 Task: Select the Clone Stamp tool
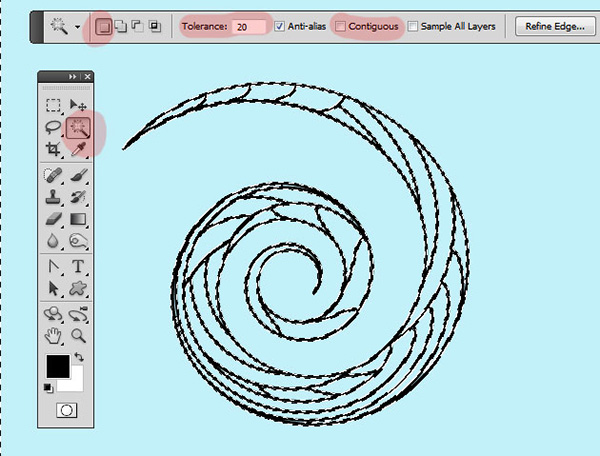53,197
